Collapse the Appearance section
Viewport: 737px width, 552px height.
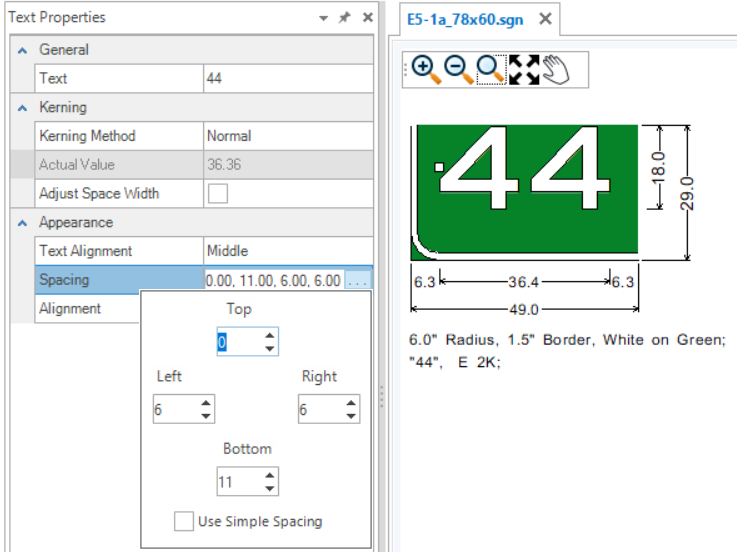(22, 223)
